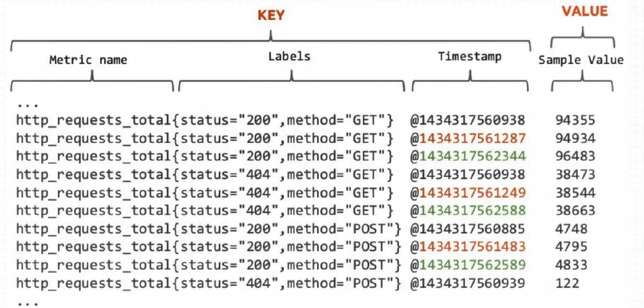Select red timestamp 1434317561483
The height and width of the screenshot is (308, 644).
tap(472, 247)
